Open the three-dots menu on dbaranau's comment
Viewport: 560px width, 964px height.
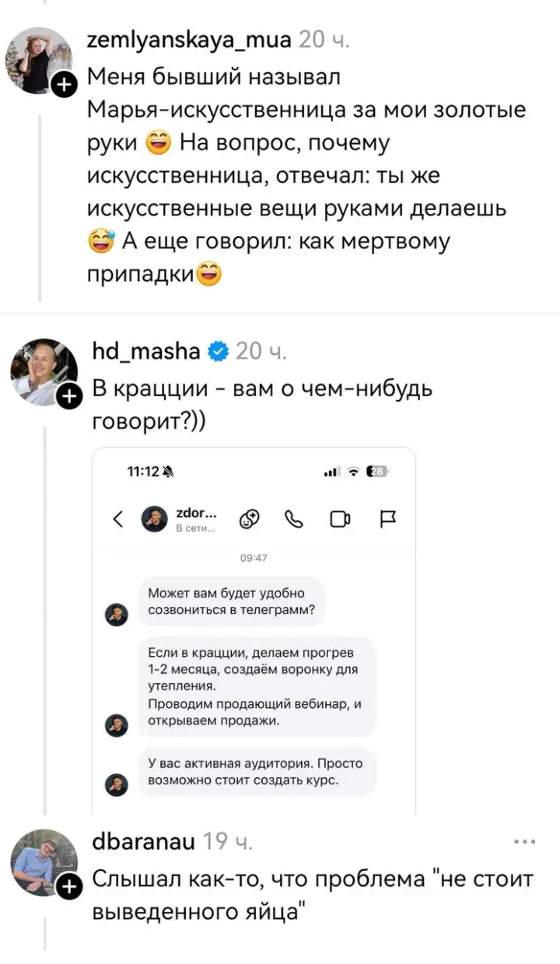(x=525, y=842)
